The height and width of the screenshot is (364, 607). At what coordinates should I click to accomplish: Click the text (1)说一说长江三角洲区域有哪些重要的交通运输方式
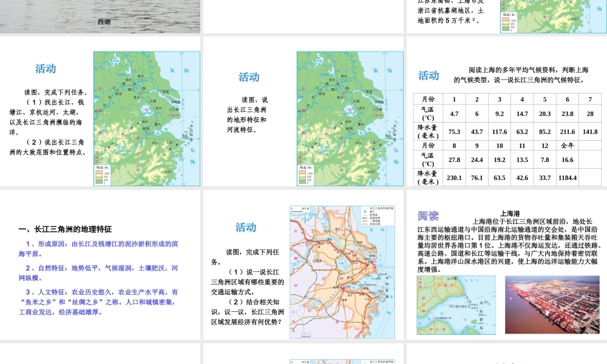(x=248, y=282)
